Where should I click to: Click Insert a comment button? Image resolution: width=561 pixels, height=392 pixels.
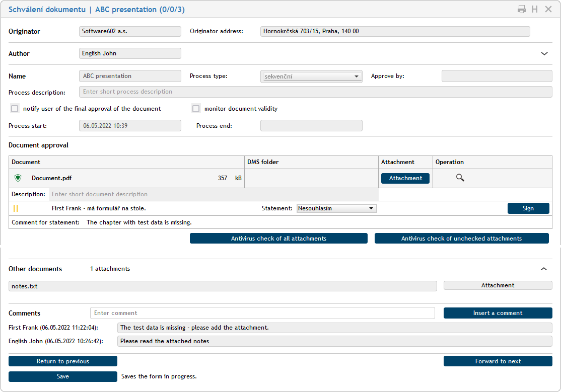click(x=498, y=313)
